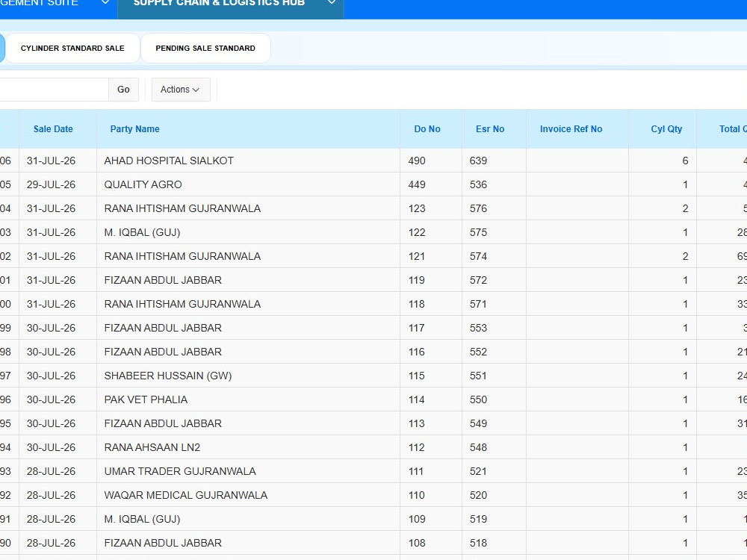Click Do No value 112

[x=416, y=447]
